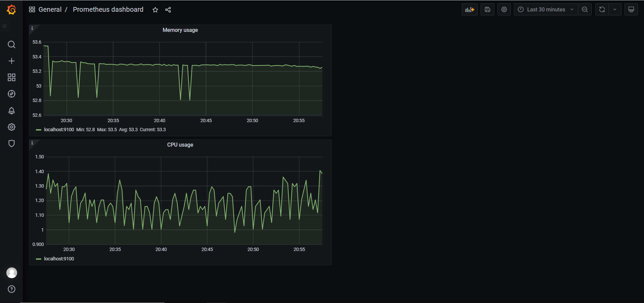This screenshot has width=644, height=303.
Task: Open the Create plus icon in sidebar
Action: [x=11, y=61]
